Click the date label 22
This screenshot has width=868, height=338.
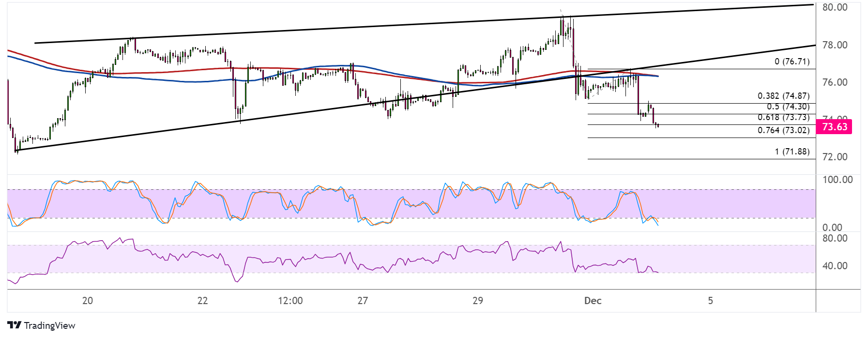coord(202,301)
